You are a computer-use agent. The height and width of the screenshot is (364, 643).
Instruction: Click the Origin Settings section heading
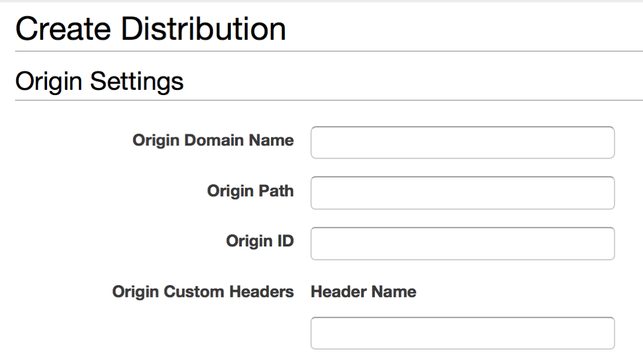click(99, 82)
